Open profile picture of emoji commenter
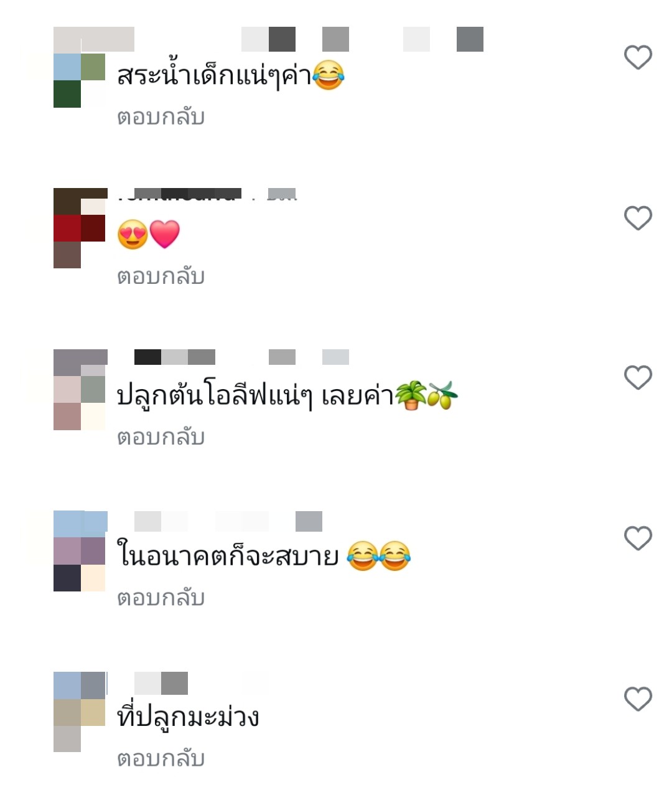The height and width of the screenshot is (805, 672). [80, 228]
